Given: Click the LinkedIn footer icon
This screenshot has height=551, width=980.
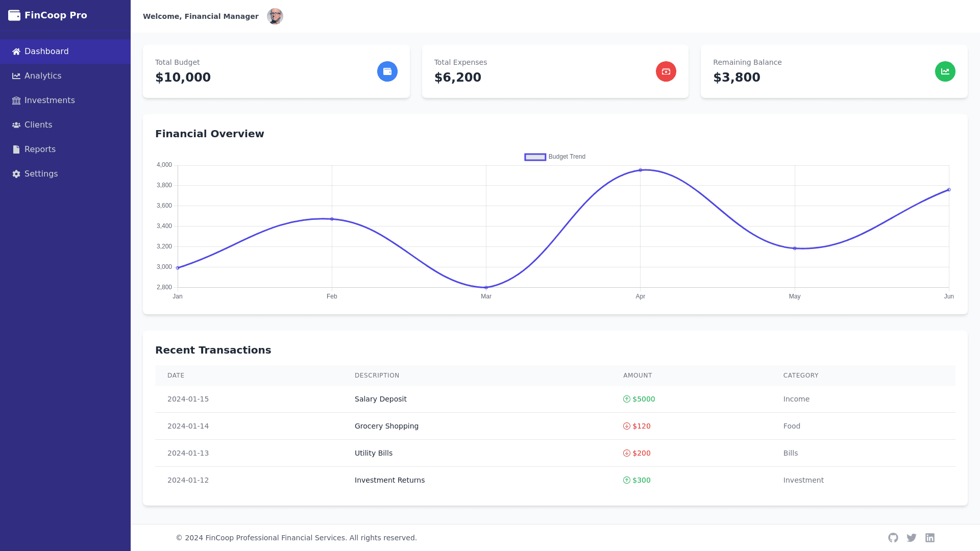Looking at the screenshot, I should (929, 538).
